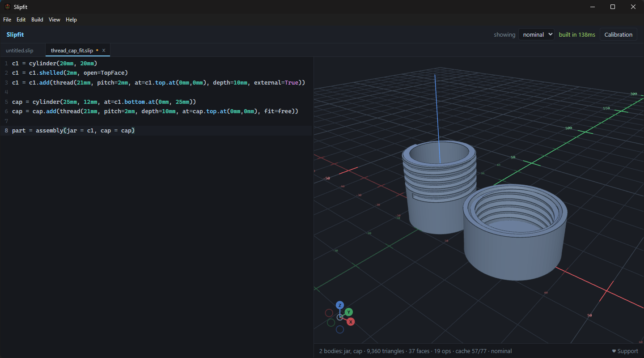Click code line 3 with external=True
The image size is (644, 358).
pos(158,82)
